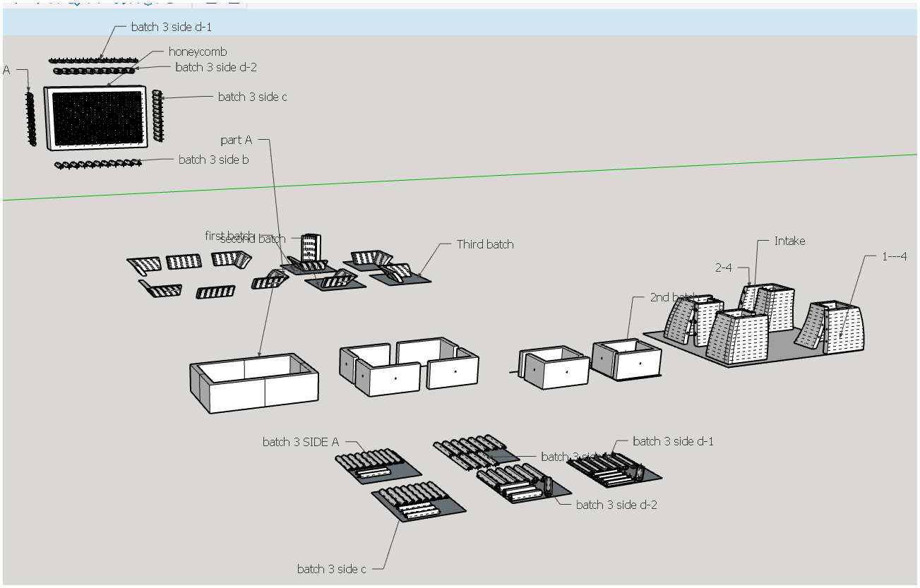Click the 'Intake' text label
The width and height of the screenshot is (920, 588).
click(x=789, y=241)
